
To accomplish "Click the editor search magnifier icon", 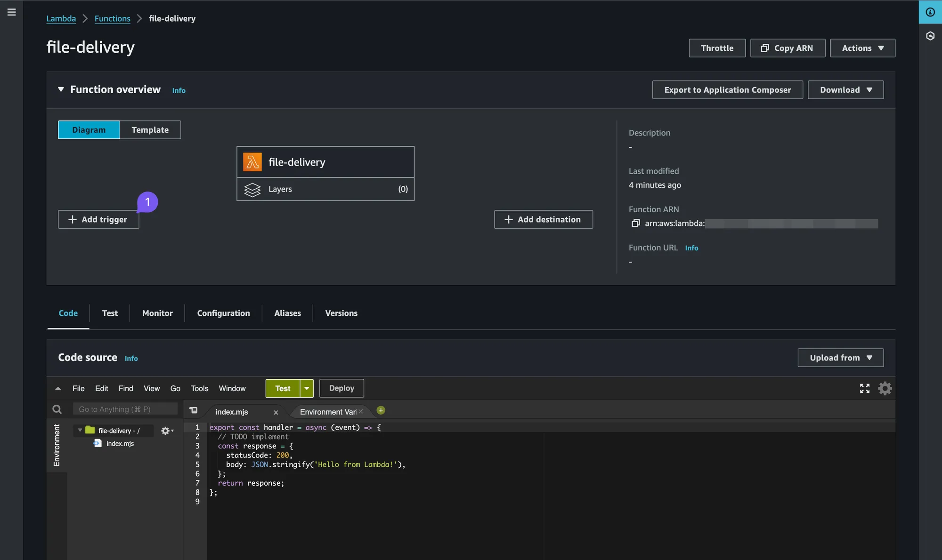I will [57, 409].
